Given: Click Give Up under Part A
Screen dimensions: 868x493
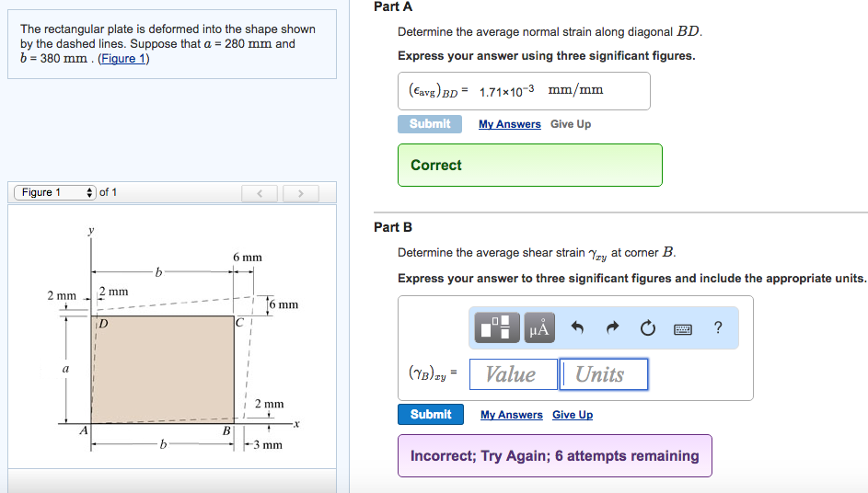Looking at the screenshot, I should (x=571, y=124).
